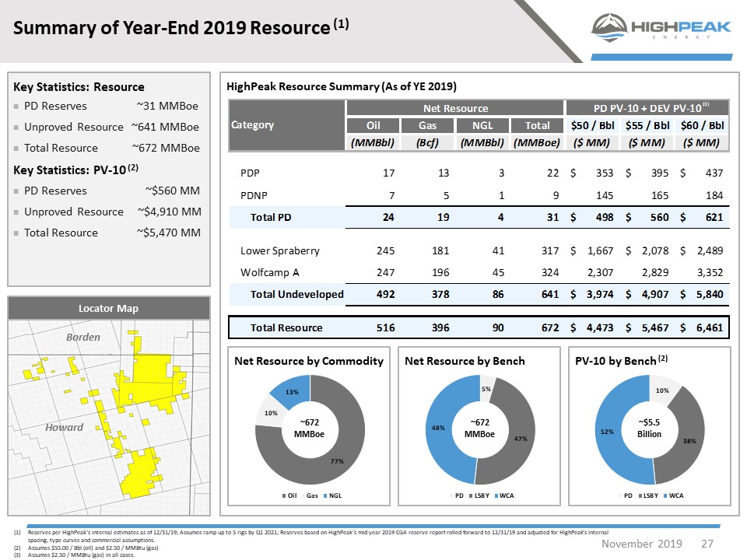Click the 'Oil' column header
Image resolution: width=747 pixels, height=560 pixels.
[373, 125]
